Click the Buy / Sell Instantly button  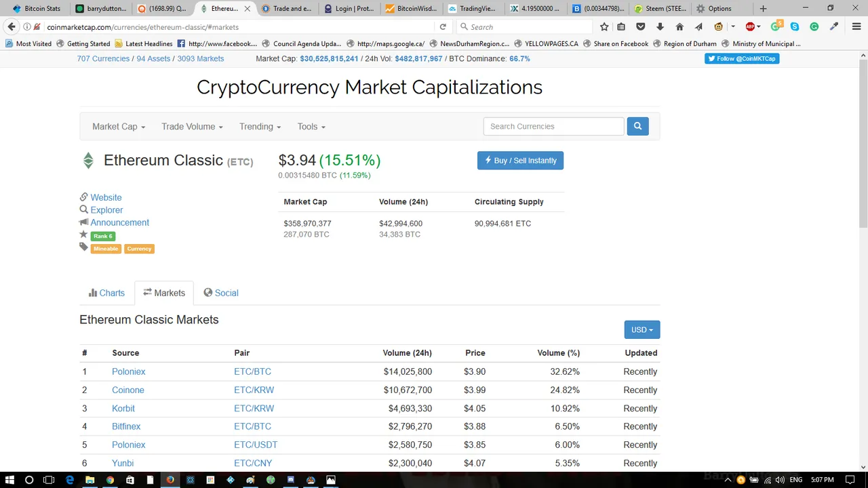click(x=520, y=161)
